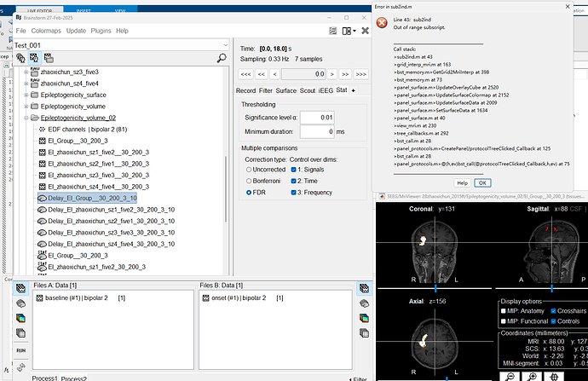Expand the Epileptogenicity_volume folder
Viewport: 588px width, 381px height.
[x=26, y=107]
